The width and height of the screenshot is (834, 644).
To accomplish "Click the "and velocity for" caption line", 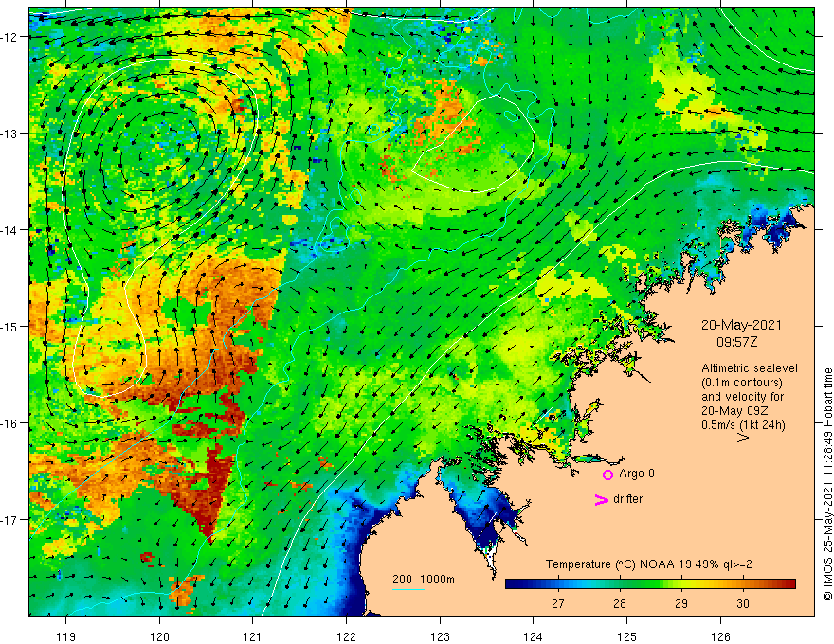I will (742, 397).
